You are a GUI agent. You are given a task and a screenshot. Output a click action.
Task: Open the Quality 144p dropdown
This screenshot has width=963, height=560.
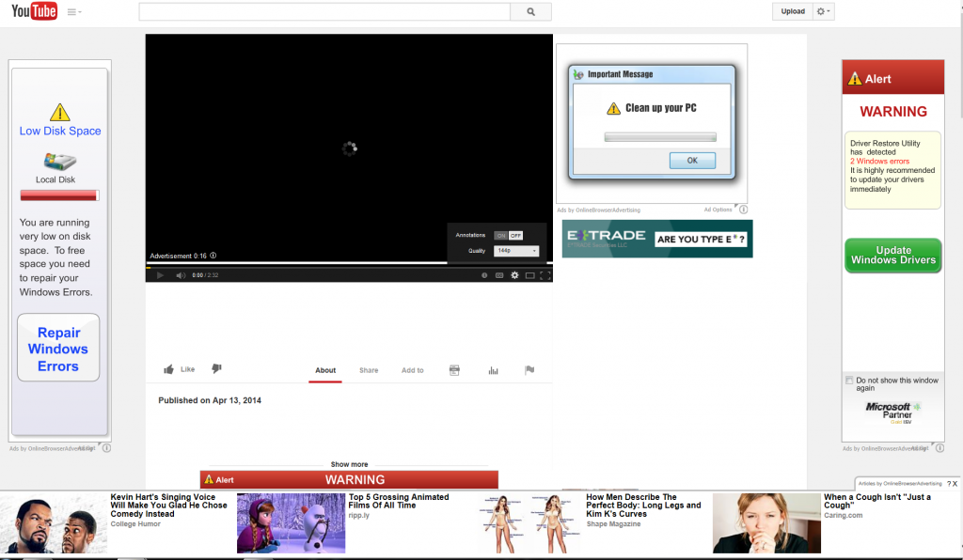click(x=516, y=251)
